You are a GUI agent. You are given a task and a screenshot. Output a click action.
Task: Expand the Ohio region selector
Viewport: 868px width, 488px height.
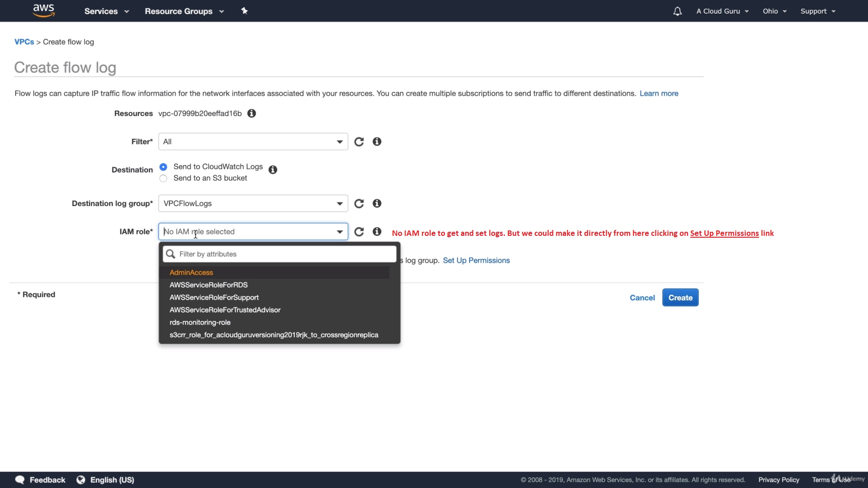coord(774,11)
